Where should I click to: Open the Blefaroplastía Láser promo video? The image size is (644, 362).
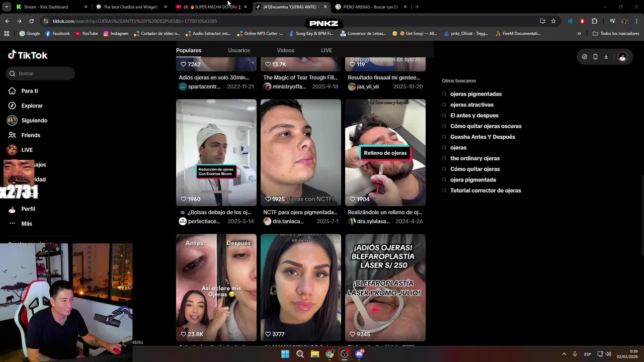click(385, 288)
